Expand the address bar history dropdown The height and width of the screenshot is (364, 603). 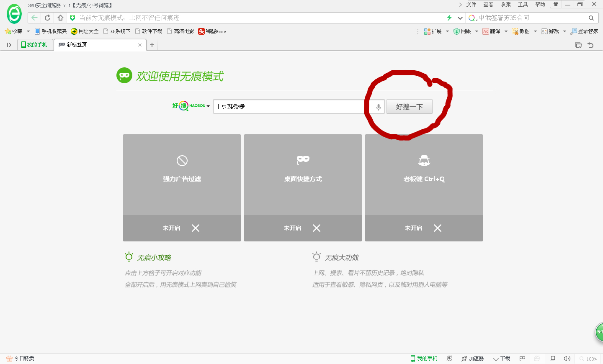pos(460,18)
